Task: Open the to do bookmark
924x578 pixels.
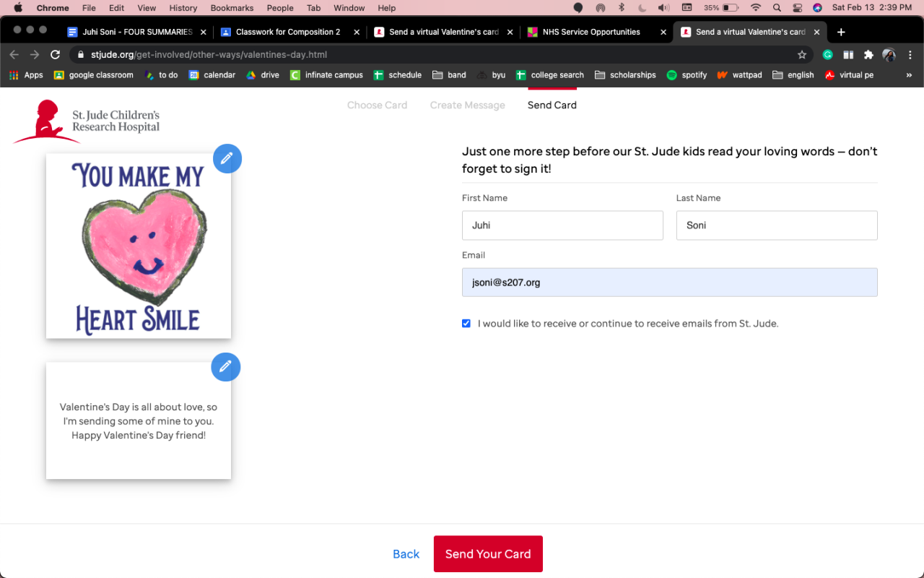Action: click(161, 75)
